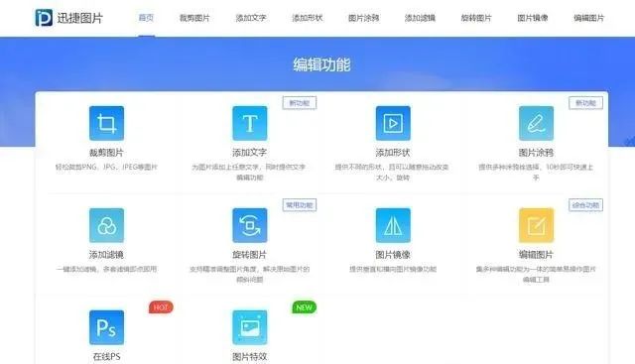Click the red HOT badge

(161, 307)
